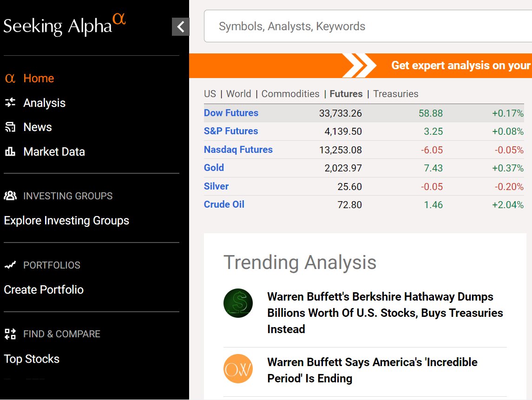
Task: Click the Trending Analysis heading
Action: 300,262
